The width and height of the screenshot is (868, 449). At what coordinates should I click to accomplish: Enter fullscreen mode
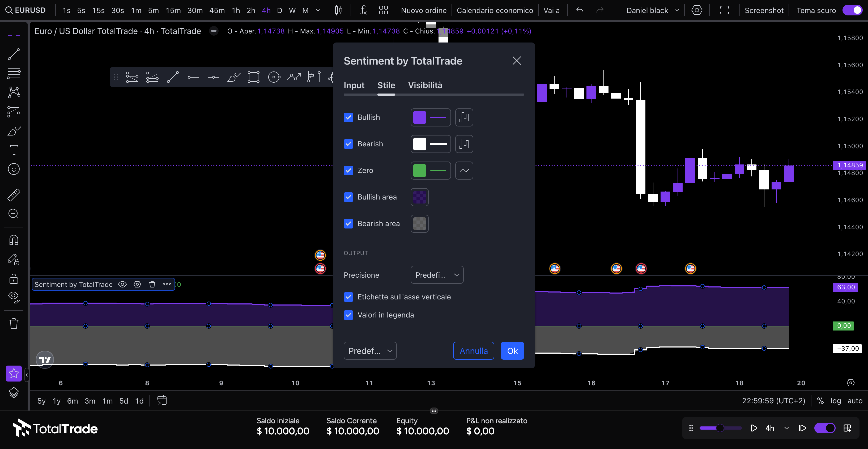point(725,10)
